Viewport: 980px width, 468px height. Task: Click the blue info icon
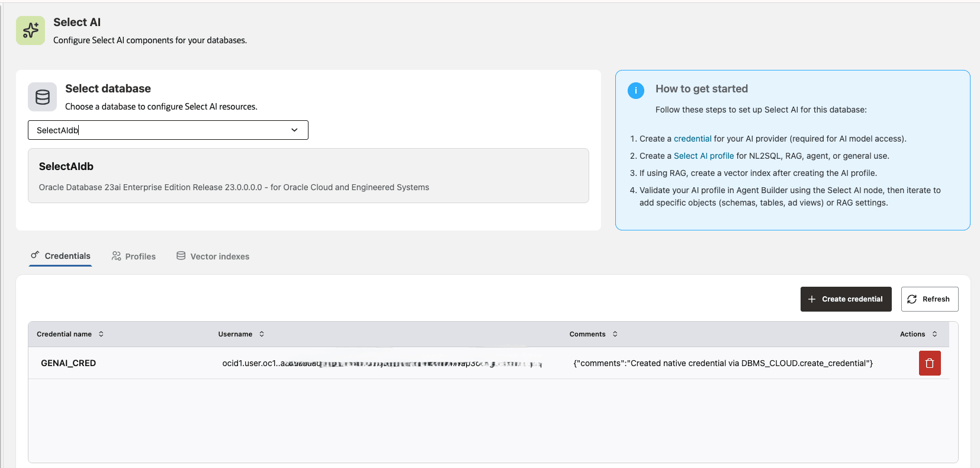click(x=636, y=91)
